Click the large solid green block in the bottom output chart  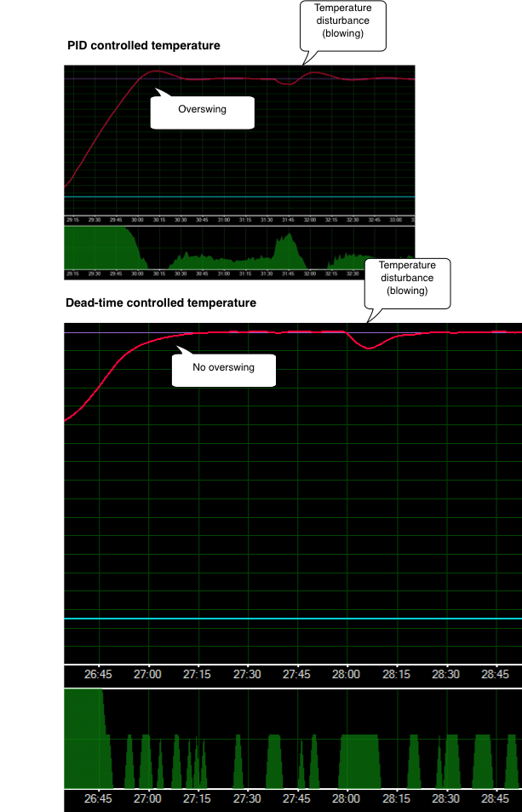83,737
